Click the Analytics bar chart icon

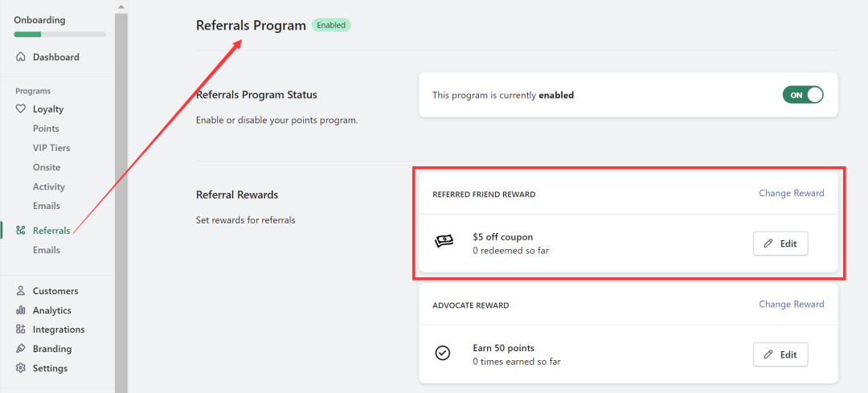point(21,310)
